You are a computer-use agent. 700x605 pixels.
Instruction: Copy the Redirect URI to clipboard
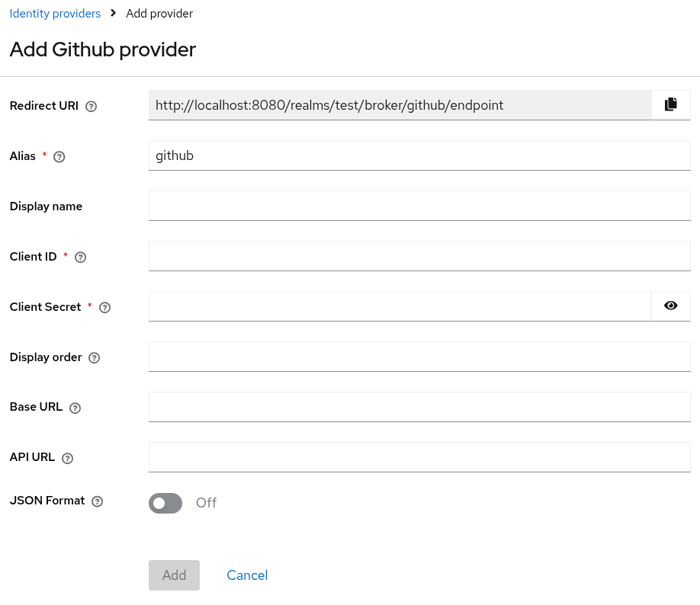coord(671,104)
